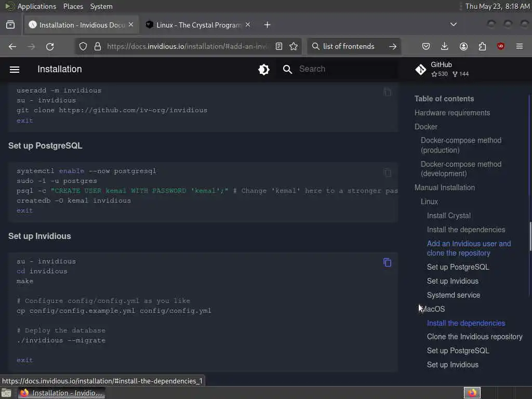Copy the Set up PostgreSQL code block
Screen dimensions: 532x399
tap(387, 172)
